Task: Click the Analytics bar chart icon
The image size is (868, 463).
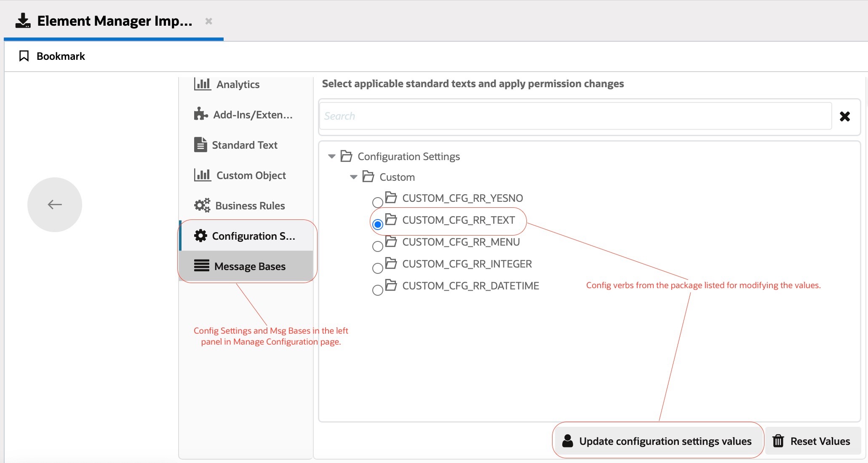Action: [202, 84]
